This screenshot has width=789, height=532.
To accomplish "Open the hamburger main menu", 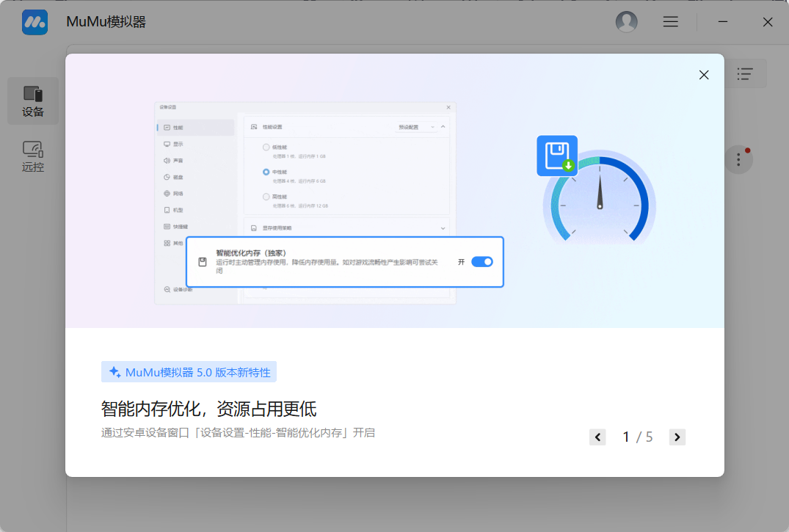I will (x=670, y=21).
